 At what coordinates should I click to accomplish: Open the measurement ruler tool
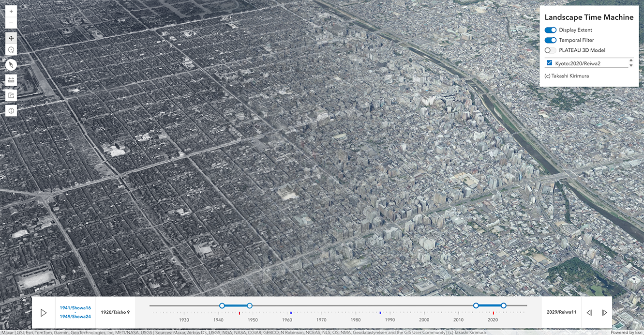tap(11, 80)
